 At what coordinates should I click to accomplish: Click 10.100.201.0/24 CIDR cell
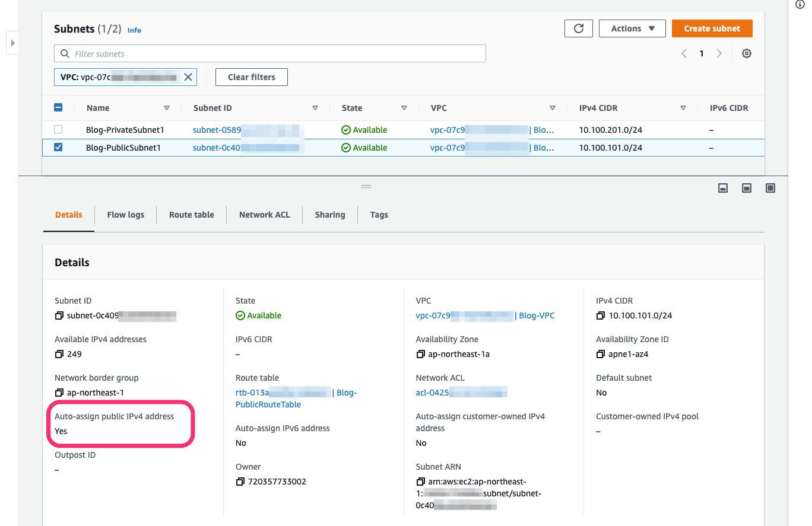click(611, 130)
